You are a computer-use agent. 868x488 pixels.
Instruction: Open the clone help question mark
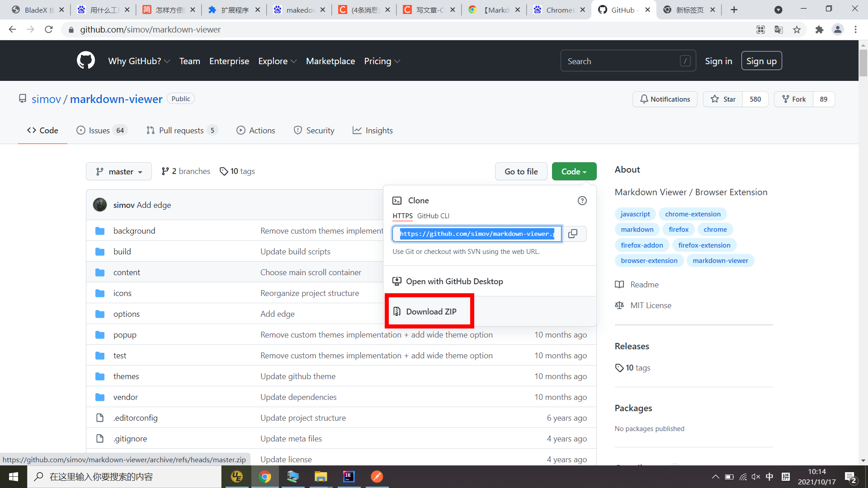pyautogui.click(x=582, y=201)
